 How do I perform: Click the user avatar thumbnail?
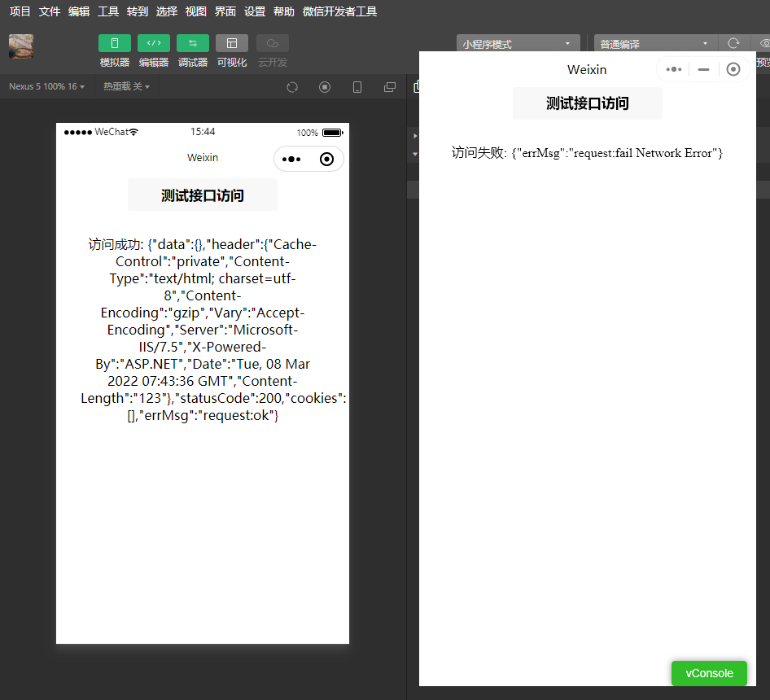click(21, 46)
